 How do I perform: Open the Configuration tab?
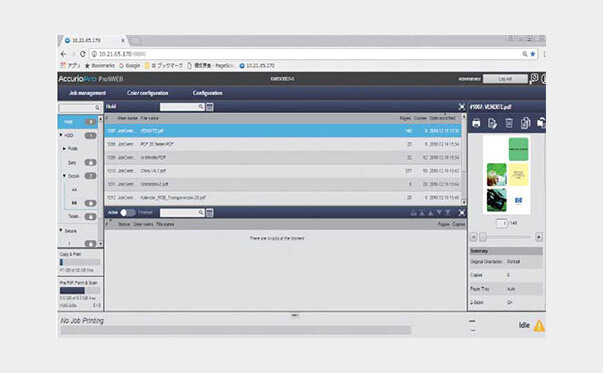click(207, 93)
